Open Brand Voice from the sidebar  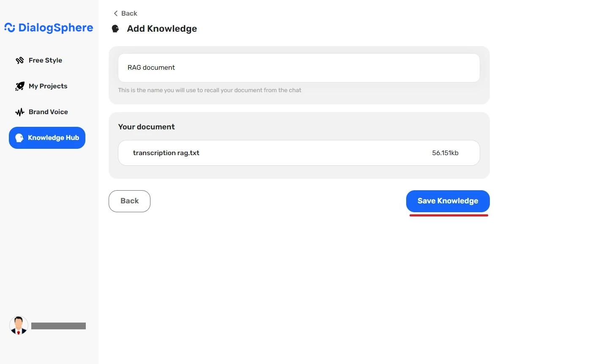point(48,112)
